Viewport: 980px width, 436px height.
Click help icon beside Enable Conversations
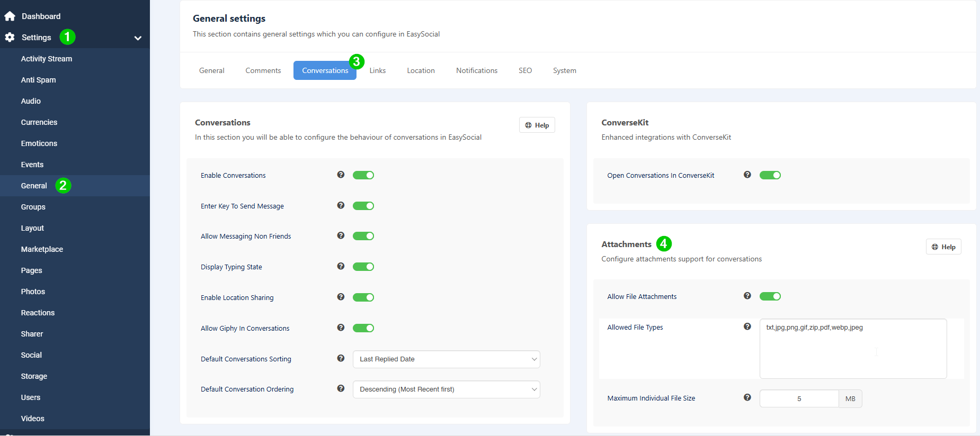[x=341, y=175]
